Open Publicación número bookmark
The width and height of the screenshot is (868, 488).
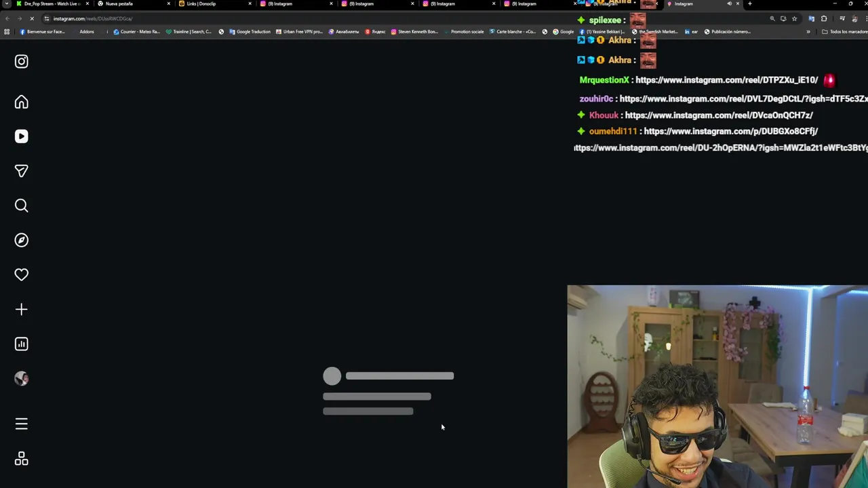pyautogui.click(x=728, y=31)
